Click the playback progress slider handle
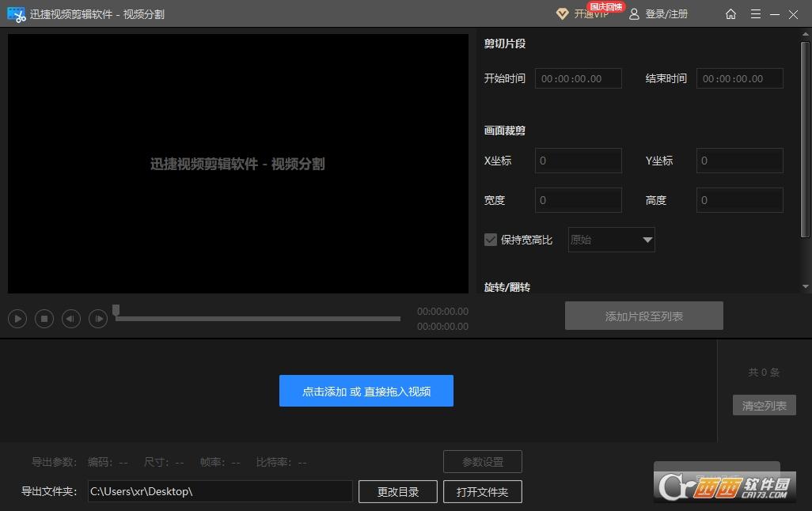Viewport: 812px width, 511px height. 116,310
